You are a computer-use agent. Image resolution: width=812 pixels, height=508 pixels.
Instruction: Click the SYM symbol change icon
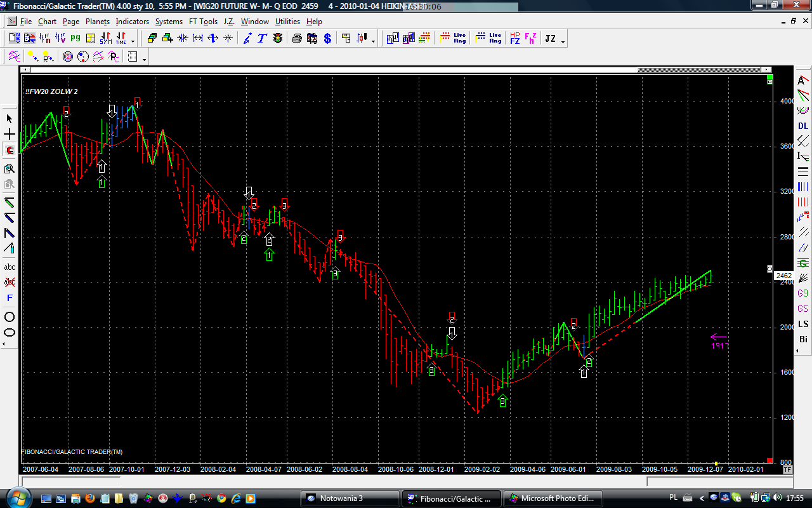tap(105, 39)
